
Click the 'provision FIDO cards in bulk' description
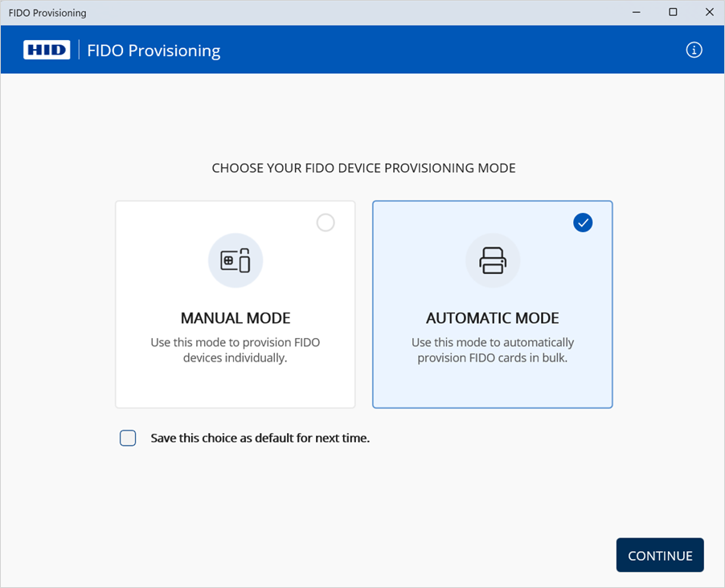coord(493,350)
